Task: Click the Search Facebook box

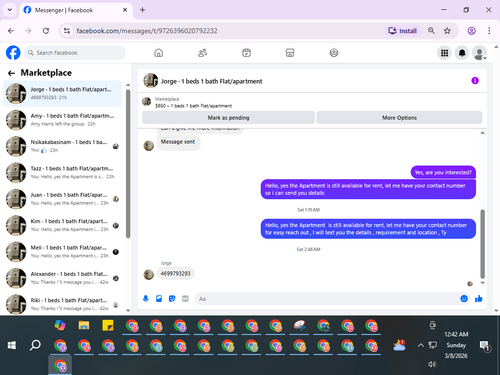Action: pos(75,53)
